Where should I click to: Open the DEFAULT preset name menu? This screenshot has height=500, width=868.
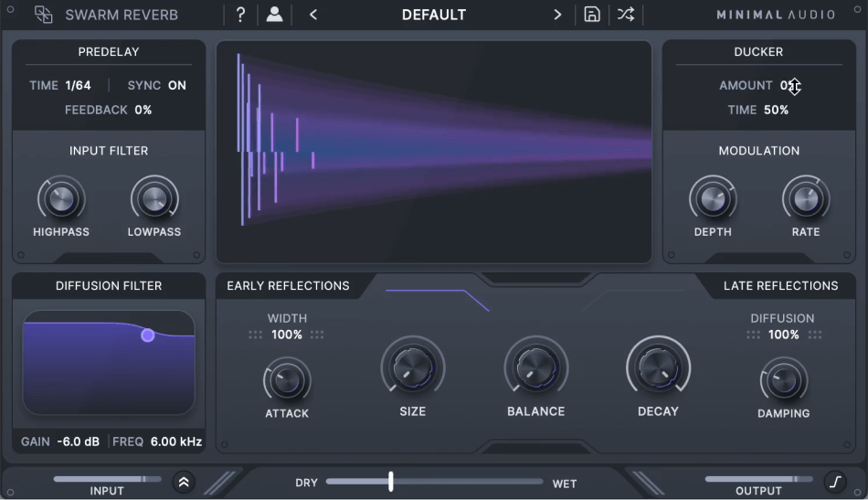click(x=434, y=15)
